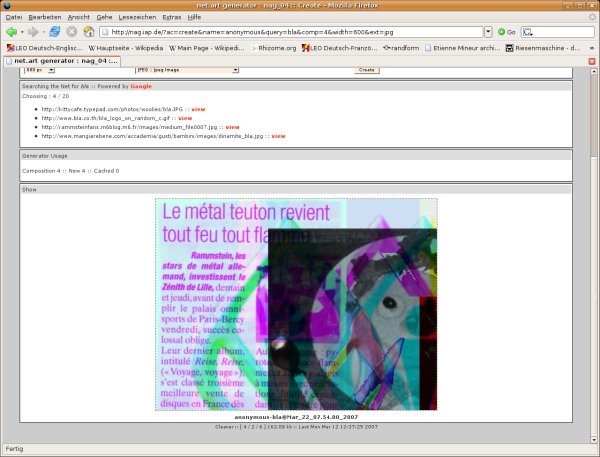The width and height of the screenshot is (600, 457).
Task: Click the green Back arrow
Action: click(x=11, y=32)
